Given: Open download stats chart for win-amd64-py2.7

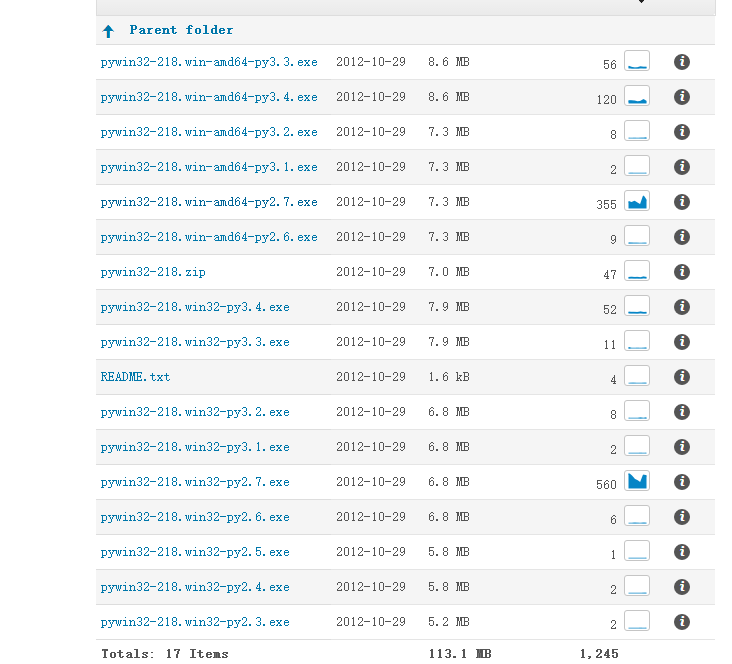Looking at the screenshot, I should pyautogui.click(x=637, y=201).
